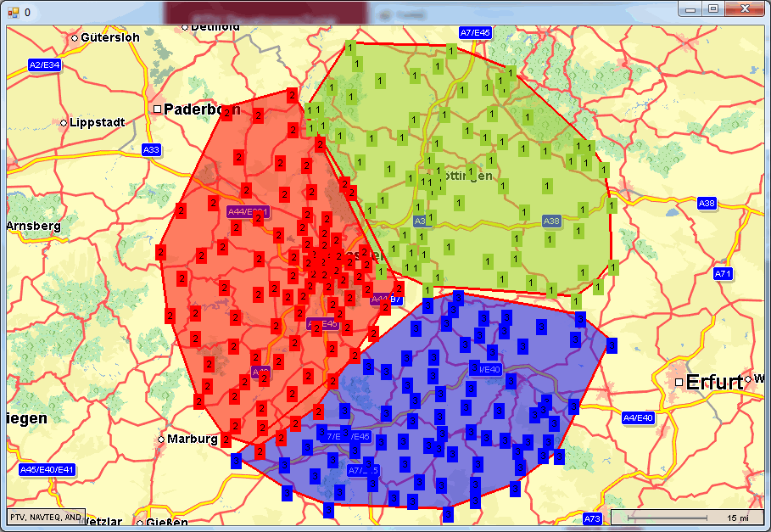Select the Gütersloh city marker
The height and width of the screenshot is (532, 771).
(x=75, y=37)
